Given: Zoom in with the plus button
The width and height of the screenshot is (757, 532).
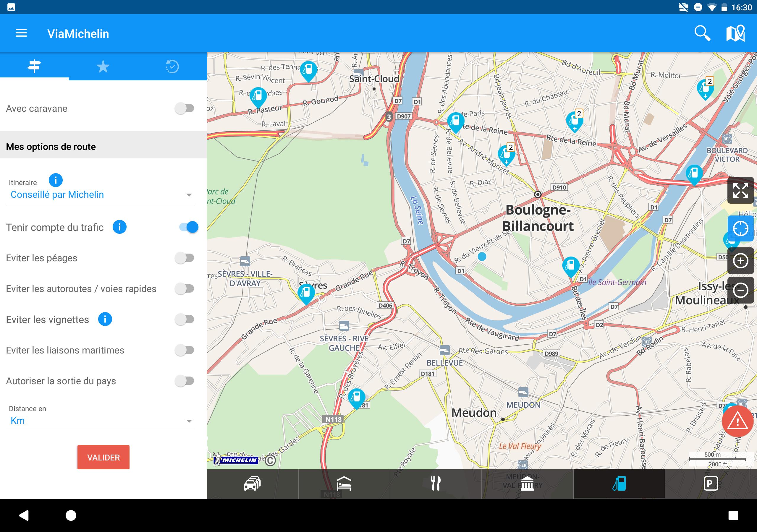Looking at the screenshot, I should (x=740, y=261).
